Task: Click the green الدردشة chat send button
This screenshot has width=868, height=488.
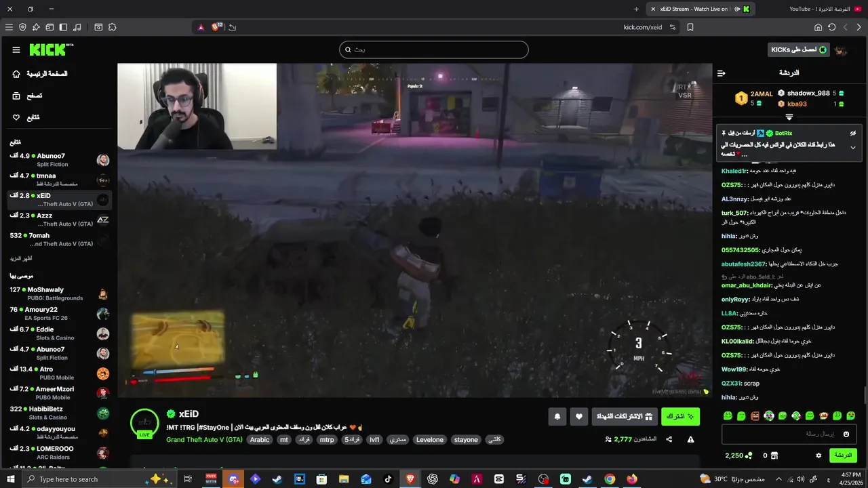Action: click(x=843, y=455)
